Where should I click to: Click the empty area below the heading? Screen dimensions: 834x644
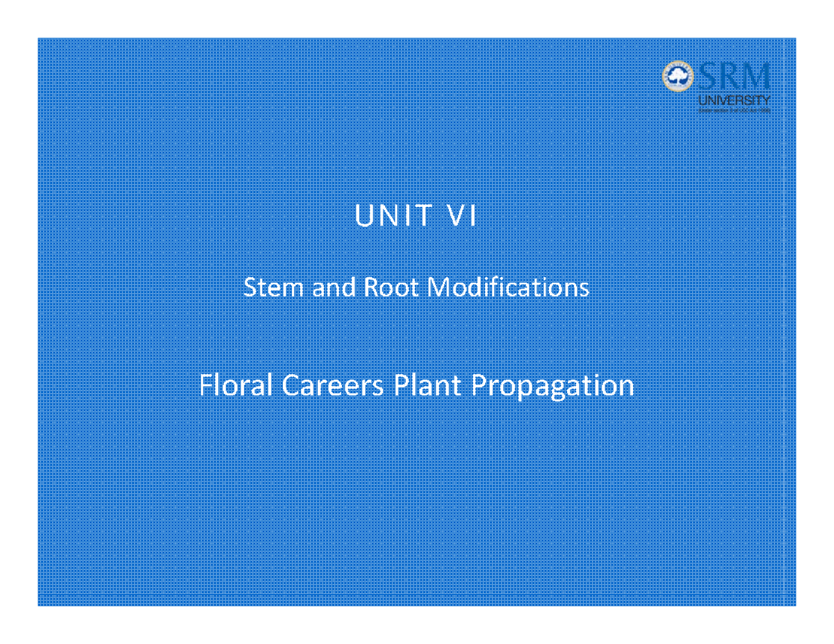tap(417, 500)
